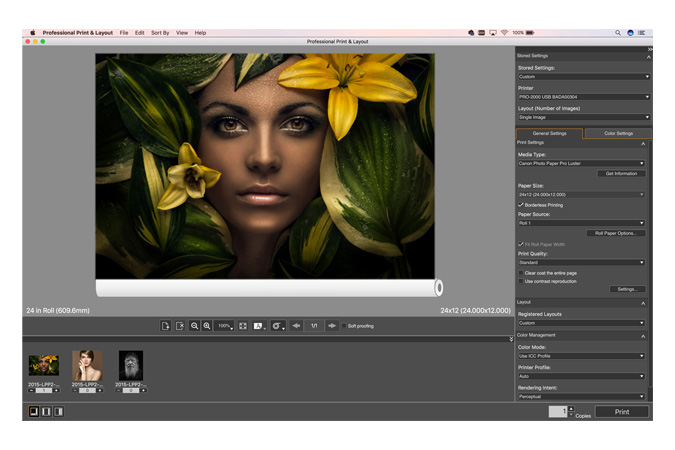
Task: Open the Paper Source Roll 1 dropdown
Action: (x=581, y=223)
